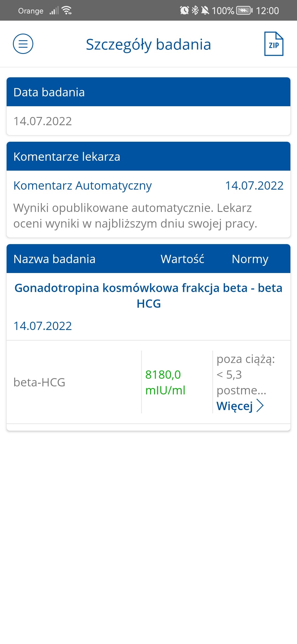Tap the muted notifications bell icon
297x644 pixels.
[205, 10]
